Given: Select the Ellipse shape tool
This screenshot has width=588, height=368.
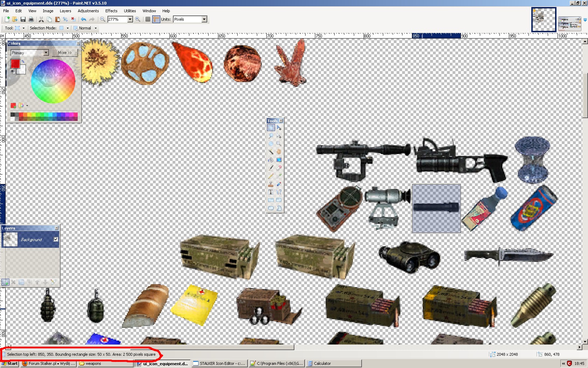Looking at the screenshot, I should click(x=271, y=208).
